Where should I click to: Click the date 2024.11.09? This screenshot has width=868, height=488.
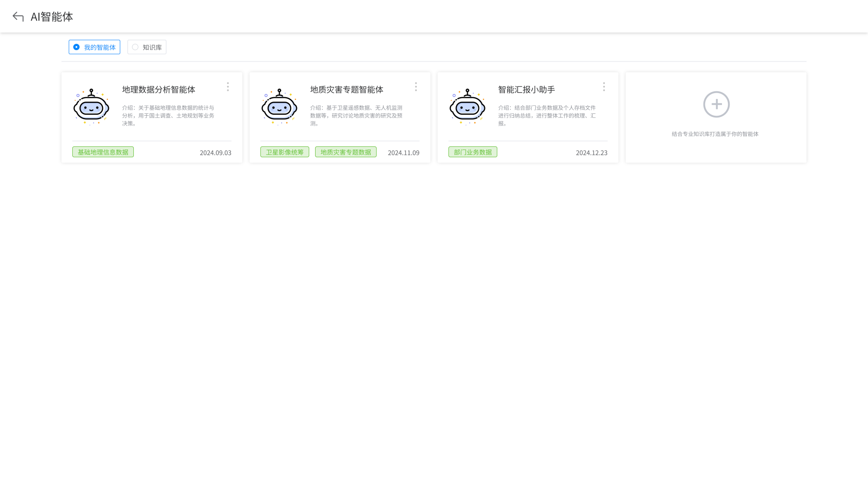404,153
